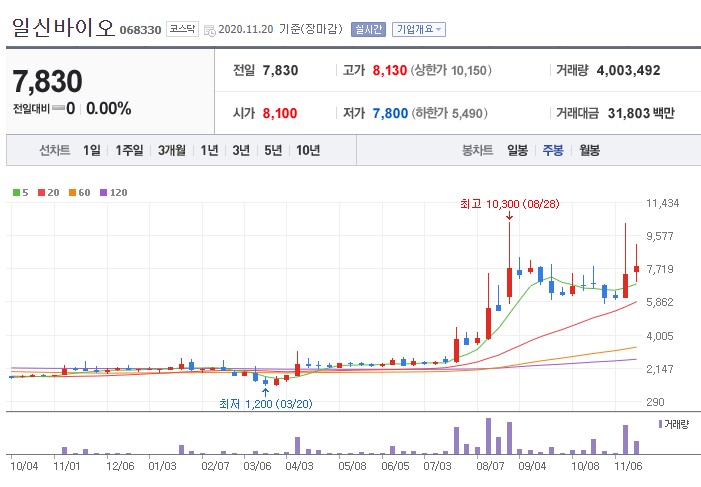Select the 10년 line chart tab
701x487 pixels.
(308, 150)
